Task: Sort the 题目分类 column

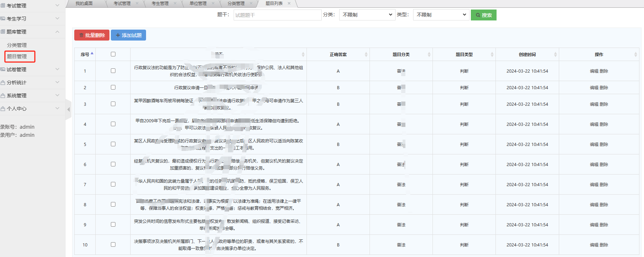Action: point(429,54)
